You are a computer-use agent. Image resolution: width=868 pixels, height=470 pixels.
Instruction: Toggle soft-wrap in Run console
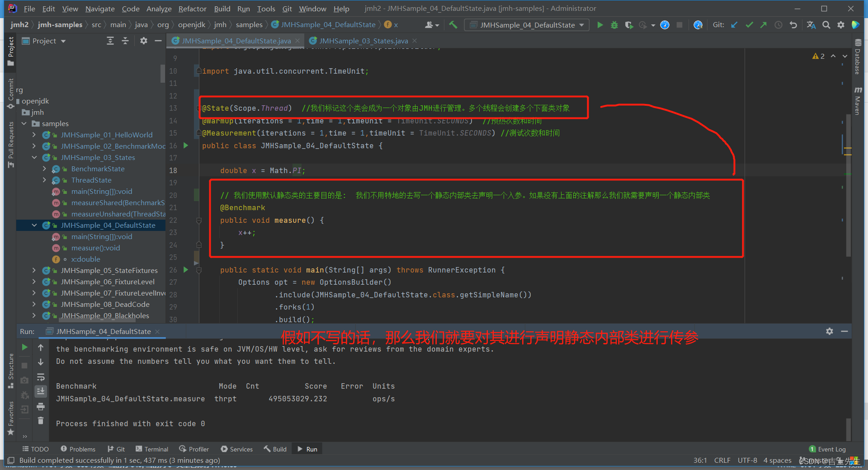(41, 377)
